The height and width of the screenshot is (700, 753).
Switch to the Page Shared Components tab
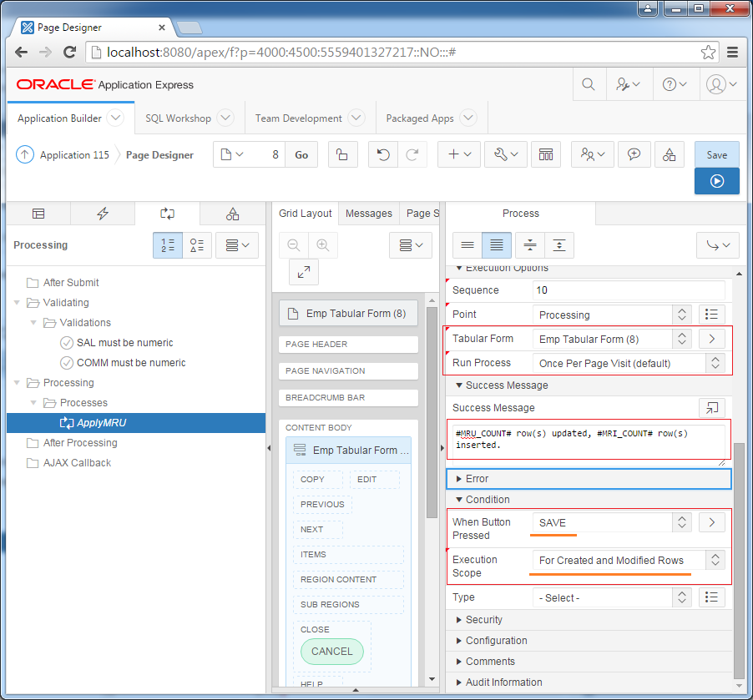click(x=232, y=214)
